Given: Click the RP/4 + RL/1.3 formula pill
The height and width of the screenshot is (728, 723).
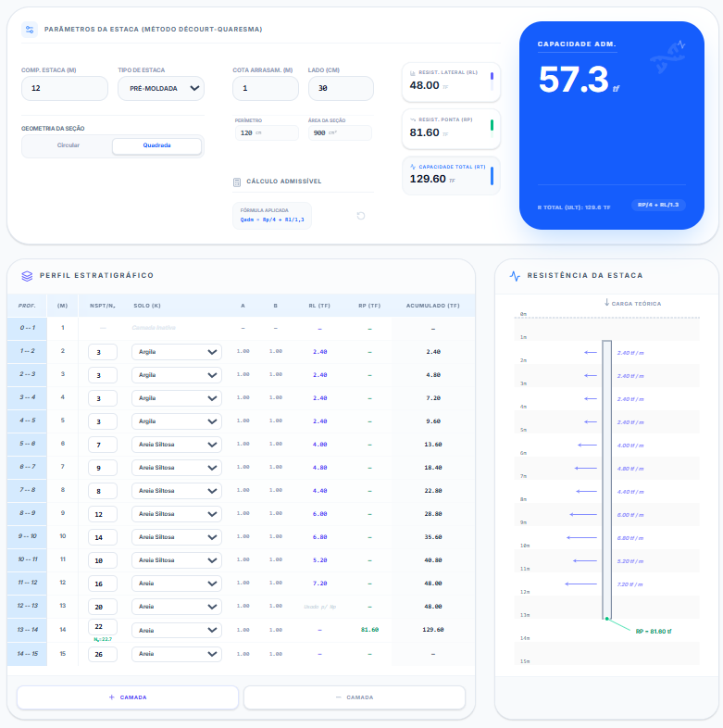Looking at the screenshot, I should coord(658,205).
